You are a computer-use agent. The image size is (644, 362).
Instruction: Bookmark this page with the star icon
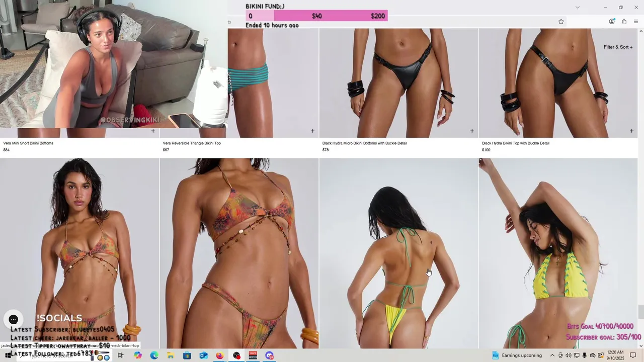point(561,22)
